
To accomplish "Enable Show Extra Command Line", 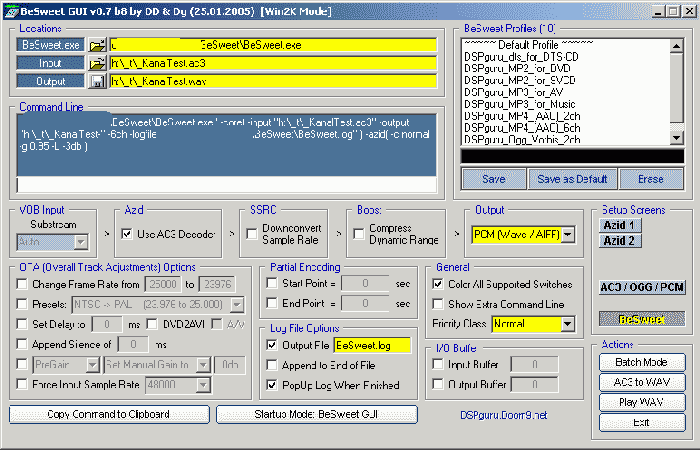I will click(439, 304).
